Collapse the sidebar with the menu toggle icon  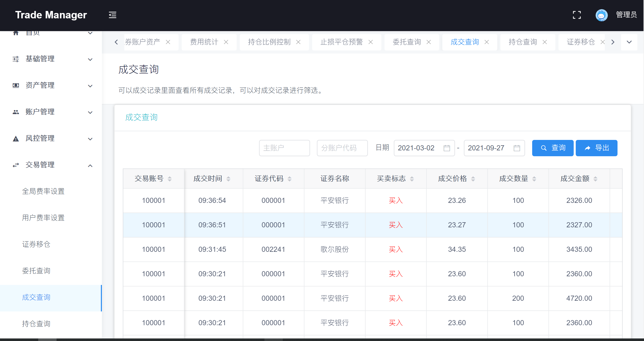113,15
